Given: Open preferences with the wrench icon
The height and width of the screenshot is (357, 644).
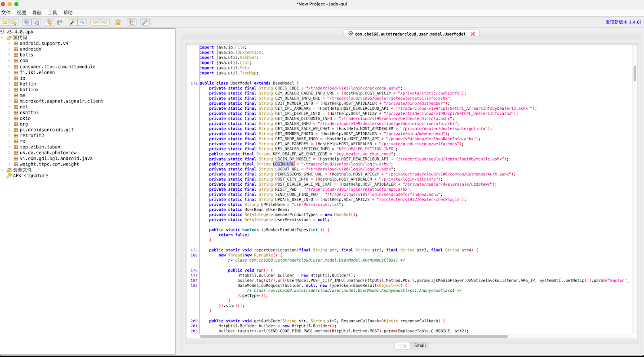Looking at the screenshot, I should point(145,22).
